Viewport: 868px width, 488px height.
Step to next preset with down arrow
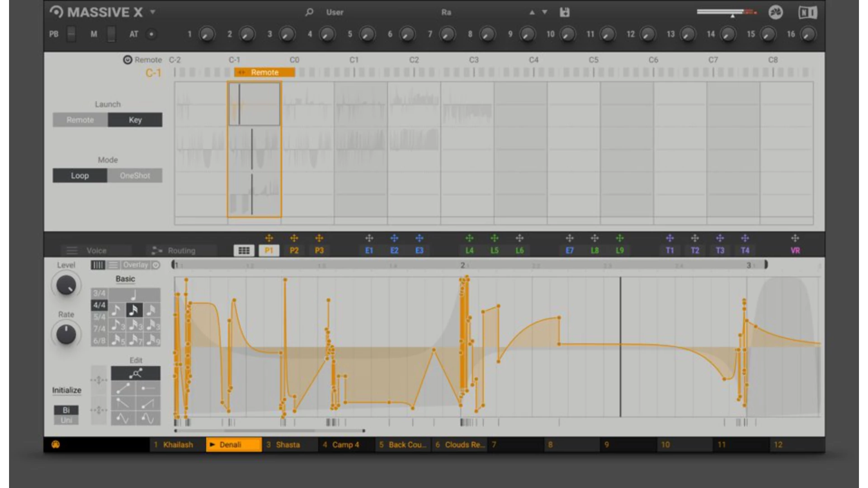tap(545, 12)
